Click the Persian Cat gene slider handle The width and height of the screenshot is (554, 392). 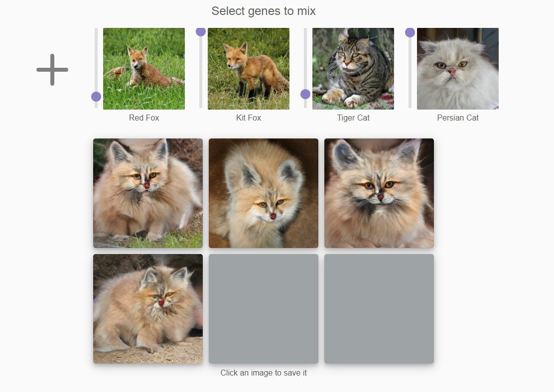click(410, 32)
